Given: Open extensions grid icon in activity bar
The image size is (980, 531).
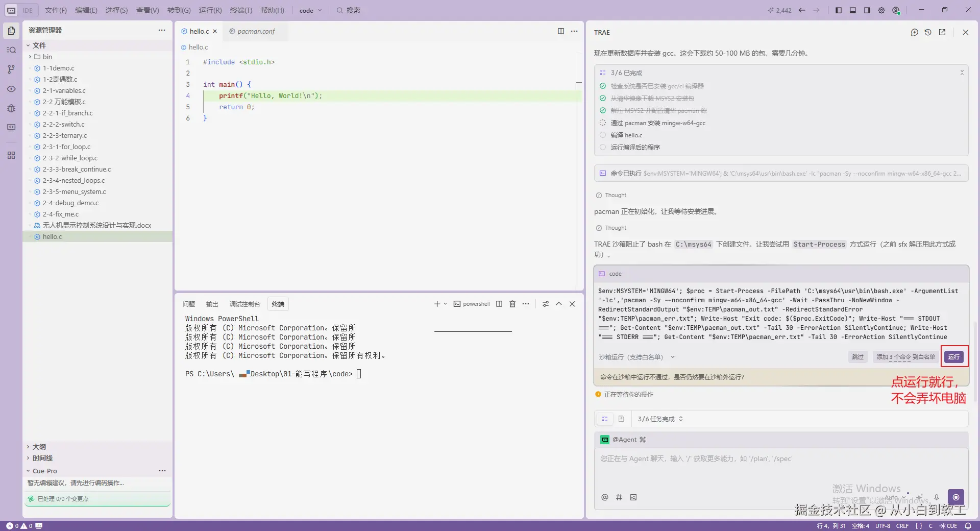Looking at the screenshot, I should [11, 155].
